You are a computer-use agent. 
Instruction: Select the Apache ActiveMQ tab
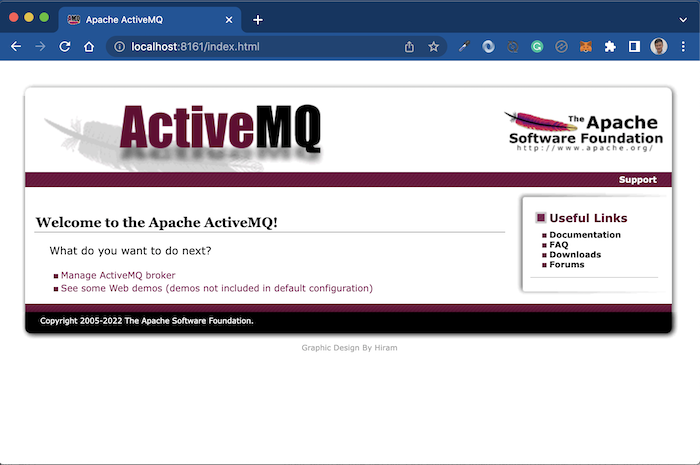point(150,20)
